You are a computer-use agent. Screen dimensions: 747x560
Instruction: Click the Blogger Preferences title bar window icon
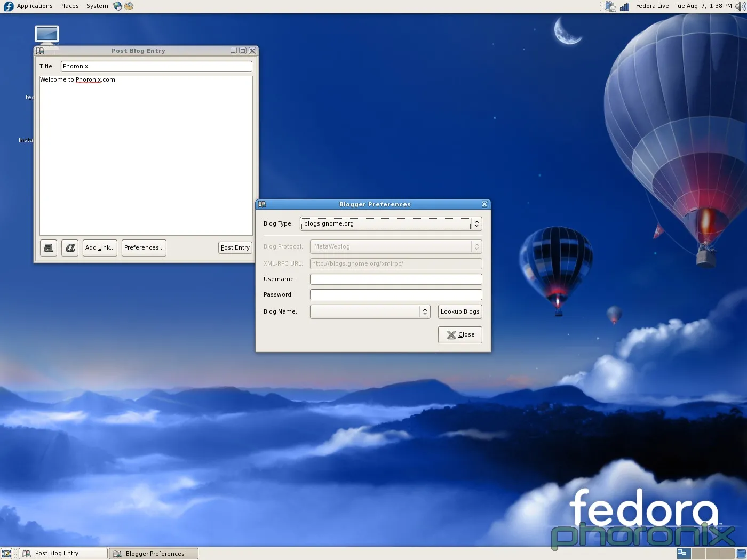click(262, 204)
